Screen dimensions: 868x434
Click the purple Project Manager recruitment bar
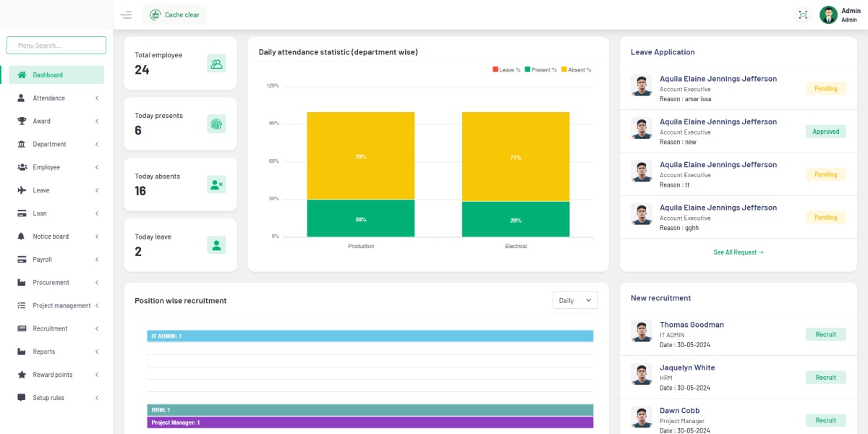[x=370, y=422]
